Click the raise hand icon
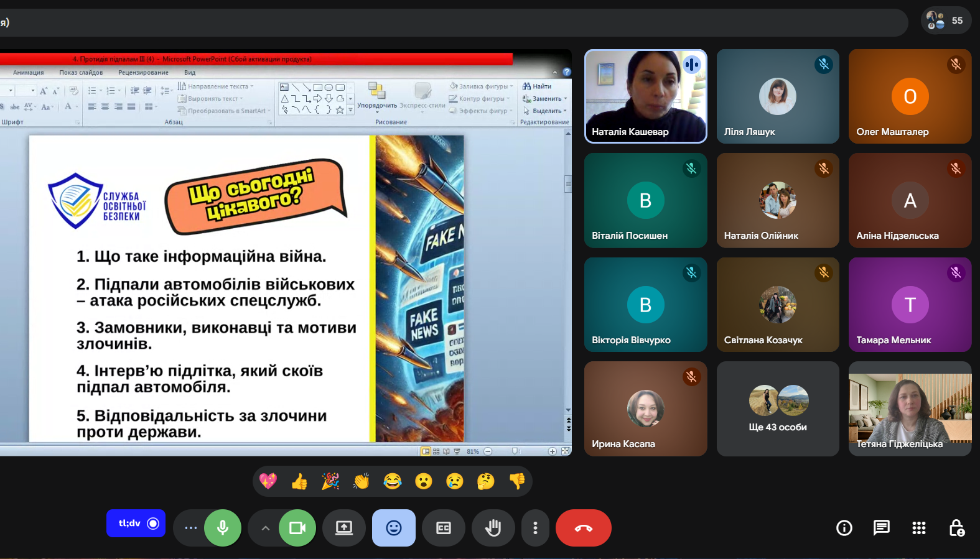Viewport: 980px width, 559px height. (x=493, y=528)
